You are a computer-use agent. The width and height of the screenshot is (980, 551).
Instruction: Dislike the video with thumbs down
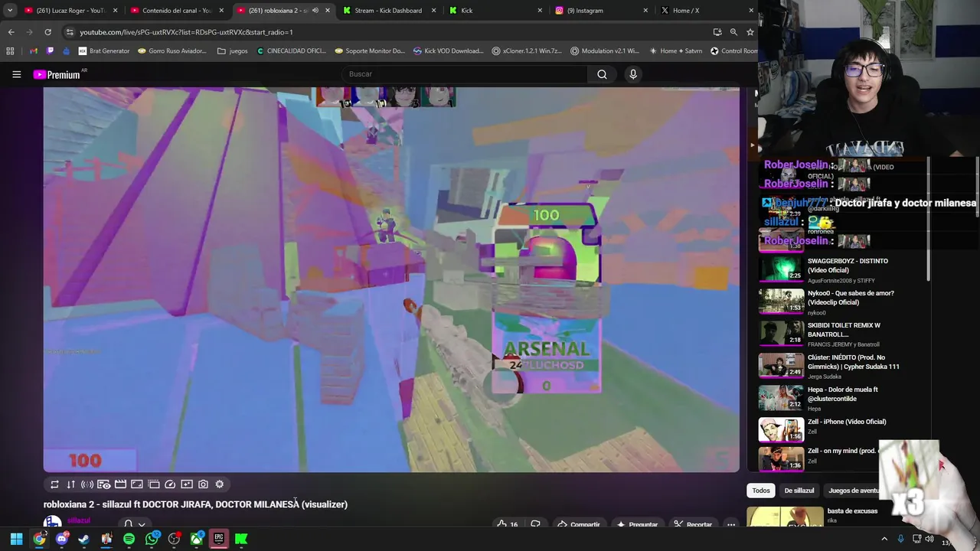(x=535, y=524)
